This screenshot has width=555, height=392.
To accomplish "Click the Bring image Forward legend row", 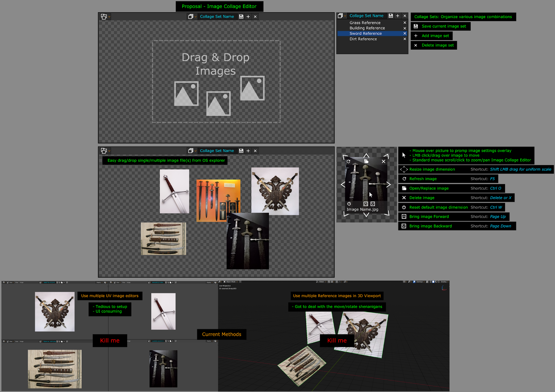I will pos(454,217).
